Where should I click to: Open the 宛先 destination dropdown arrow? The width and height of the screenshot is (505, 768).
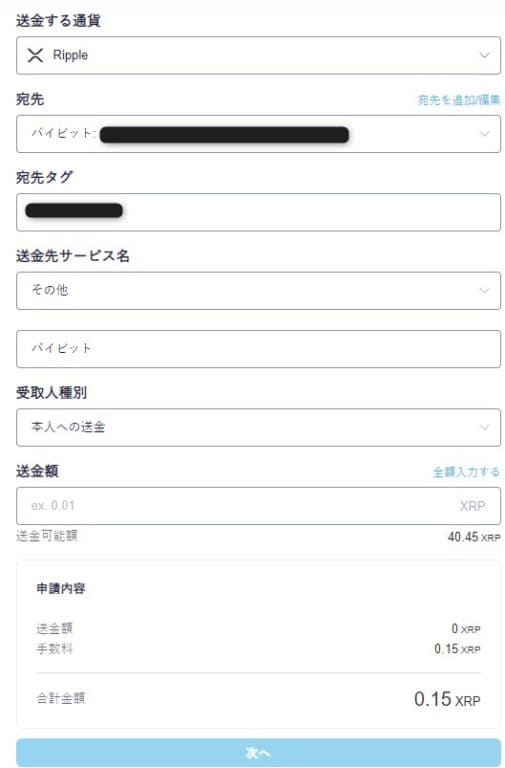pyautogui.click(x=484, y=134)
